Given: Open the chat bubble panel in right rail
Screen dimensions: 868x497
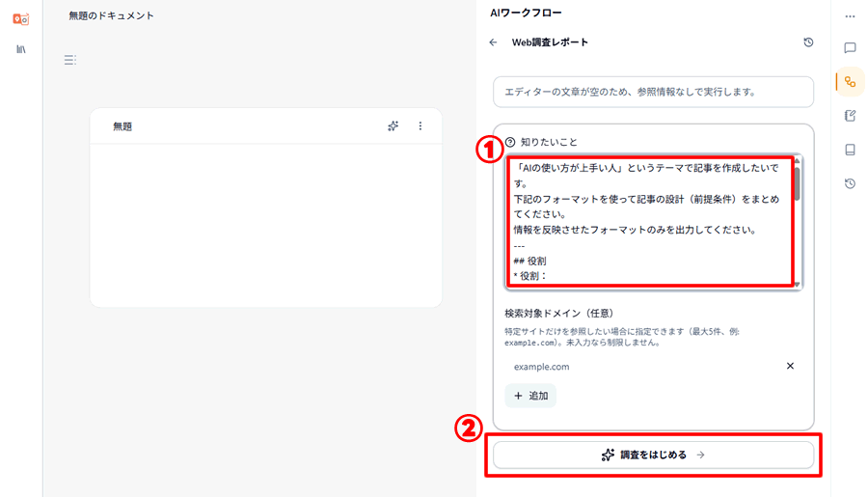Looking at the screenshot, I should tap(851, 48).
